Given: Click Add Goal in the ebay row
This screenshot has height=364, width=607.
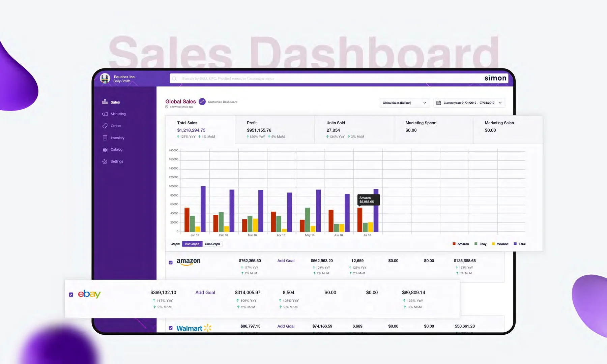Looking at the screenshot, I should point(205,293).
